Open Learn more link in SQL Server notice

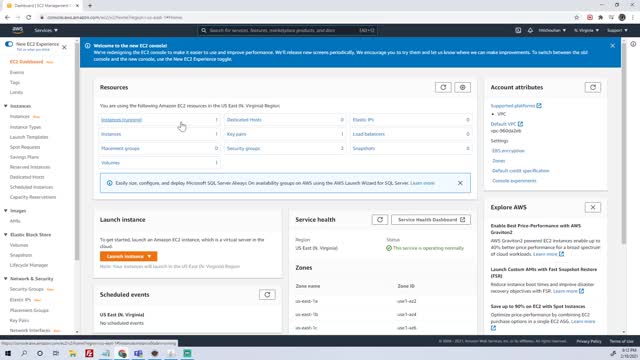[x=422, y=183]
